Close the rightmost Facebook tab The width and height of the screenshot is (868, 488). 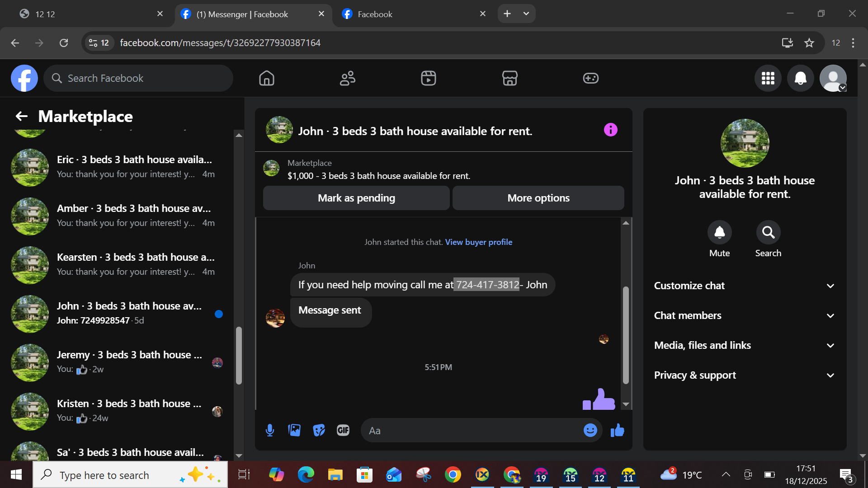[x=483, y=14]
